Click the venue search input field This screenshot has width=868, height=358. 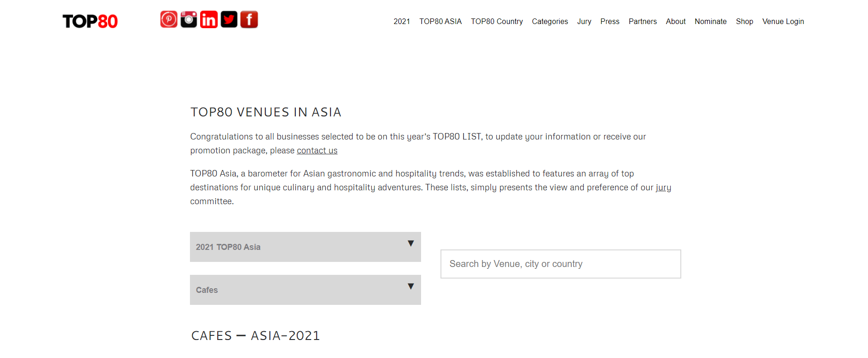point(560,264)
